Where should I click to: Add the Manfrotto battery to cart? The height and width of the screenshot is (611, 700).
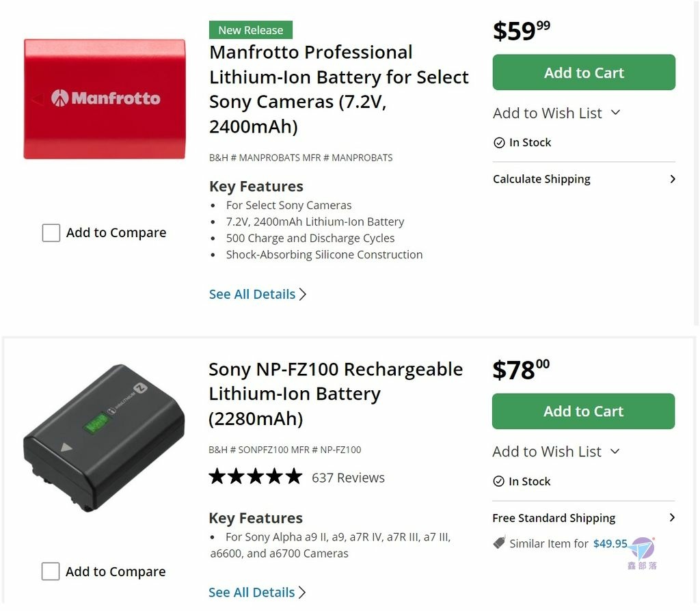584,72
